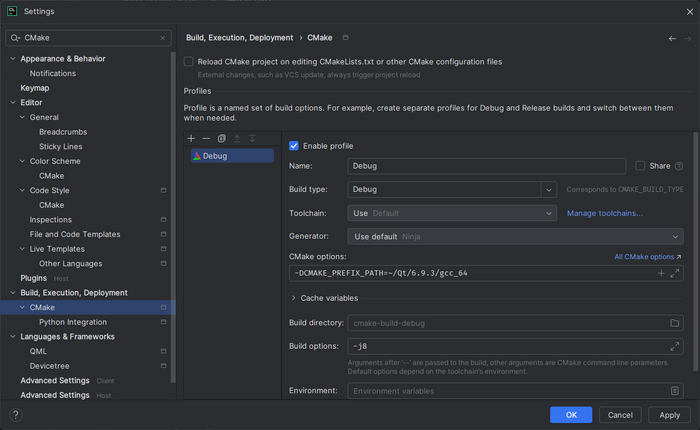700x430 pixels.
Task: Open Other Languages under Live Templates
Action: coord(71,263)
